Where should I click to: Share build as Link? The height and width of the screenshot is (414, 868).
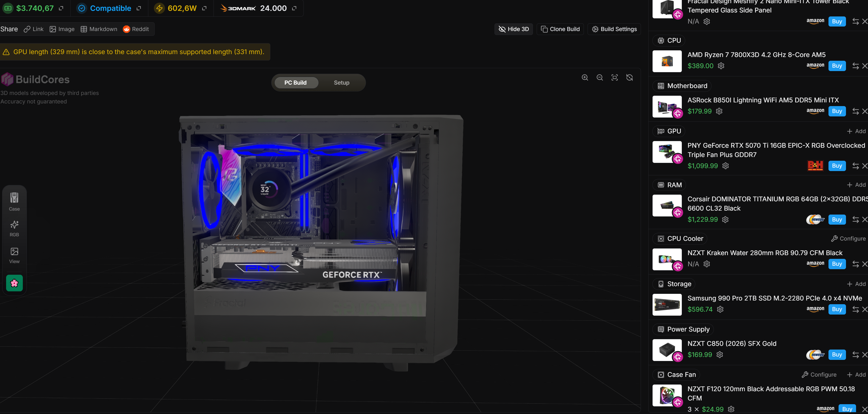coord(33,29)
